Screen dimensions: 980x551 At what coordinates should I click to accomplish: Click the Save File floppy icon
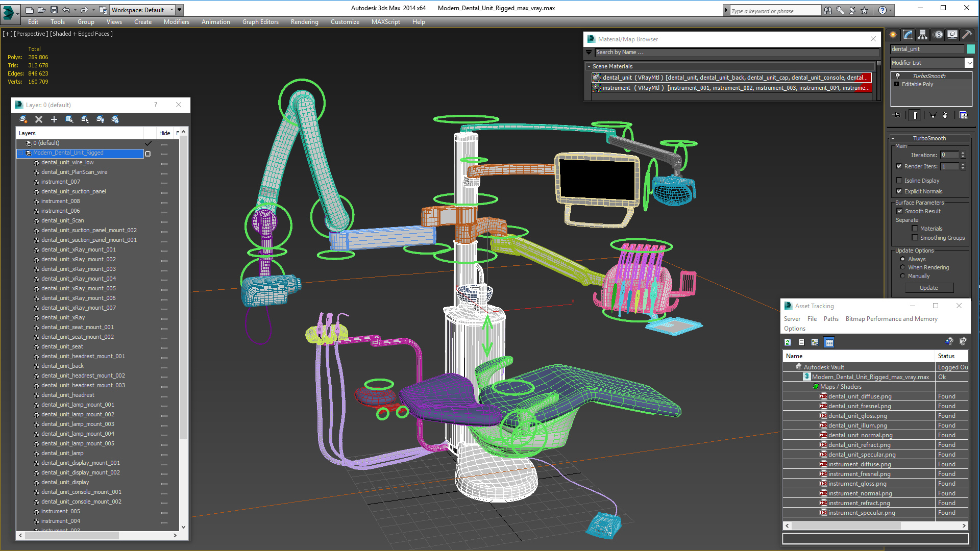(x=54, y=10)
